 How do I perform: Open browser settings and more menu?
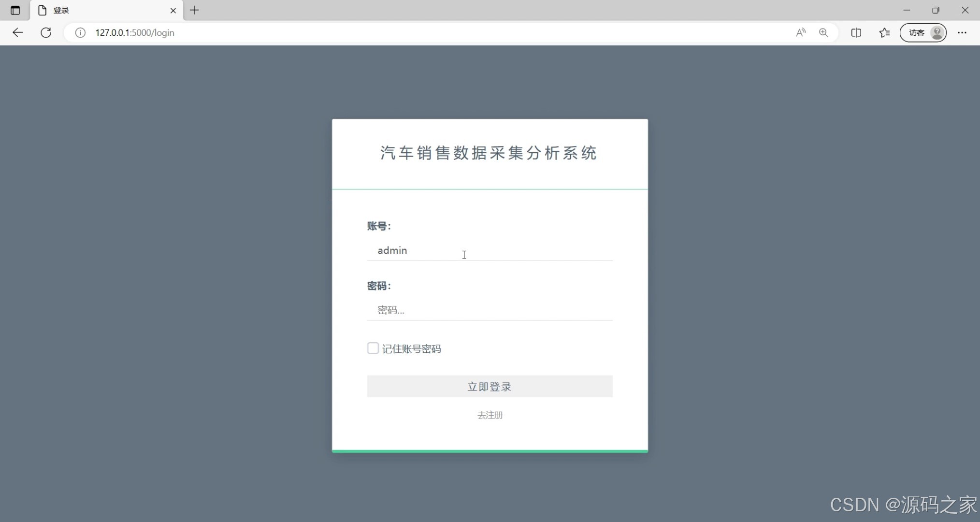click(x=962, y=32)
